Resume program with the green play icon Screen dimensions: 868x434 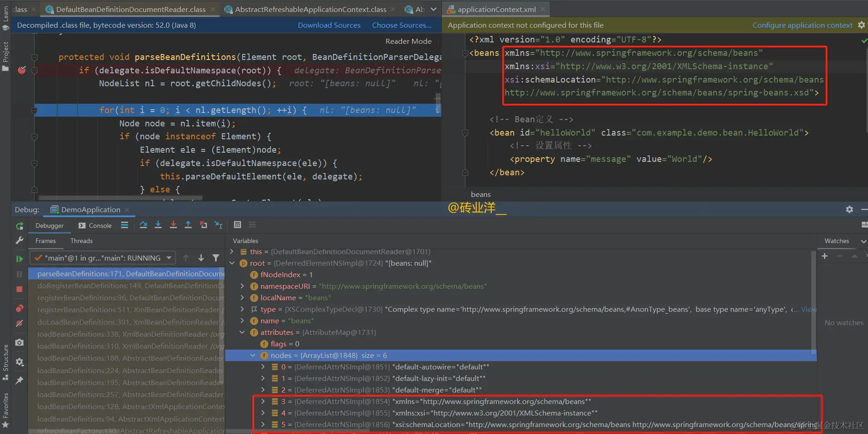pos(19,259)
